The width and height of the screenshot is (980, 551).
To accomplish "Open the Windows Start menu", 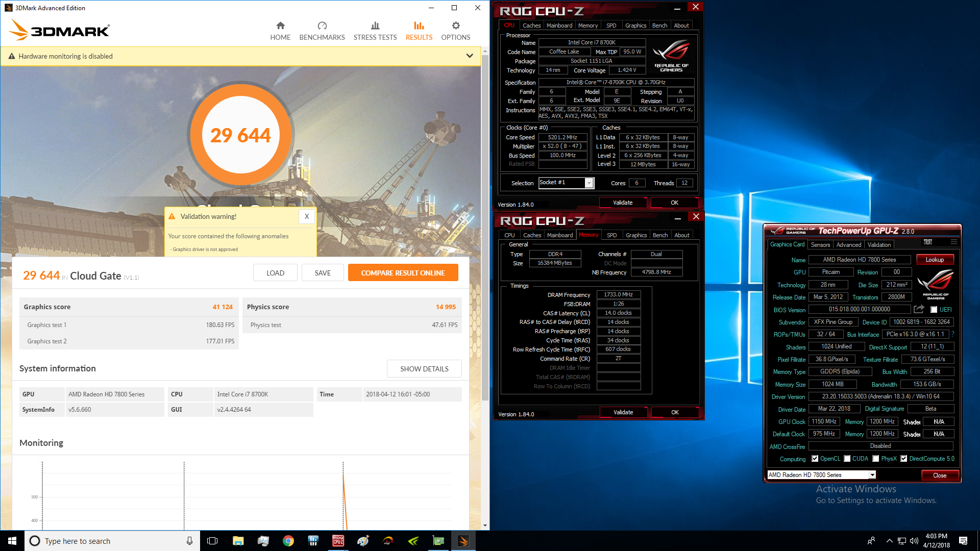I will pyautogui.click(x=12, y=541).
